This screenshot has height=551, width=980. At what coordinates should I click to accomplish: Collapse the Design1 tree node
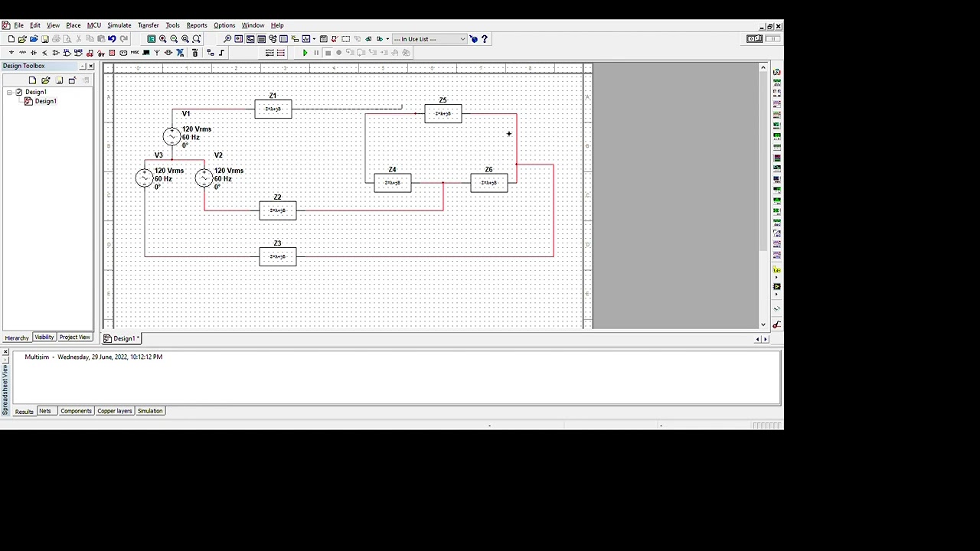coord(10,92)
